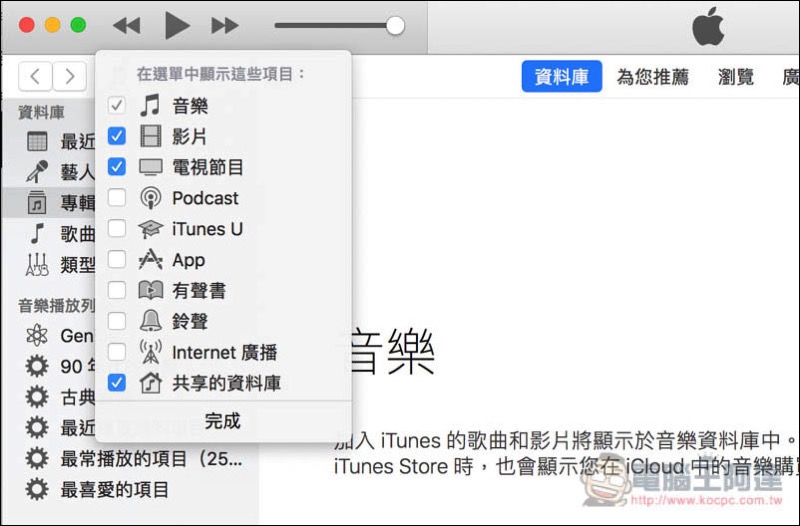
Task: Open the 瀏覽 tab
Action: click(x=735, y=77)
